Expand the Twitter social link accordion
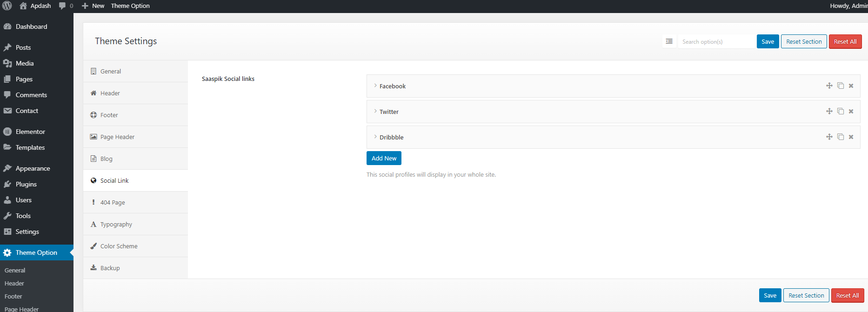This screenshot has height=312, width=868. [x=389, y=112]
